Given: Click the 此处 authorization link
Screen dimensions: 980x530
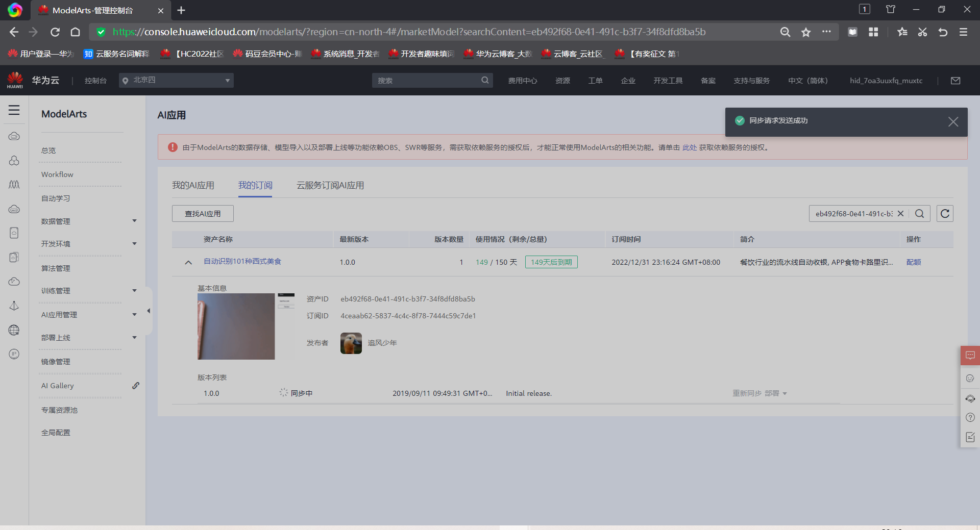Looking at the screenshot, I should (690, 147).
